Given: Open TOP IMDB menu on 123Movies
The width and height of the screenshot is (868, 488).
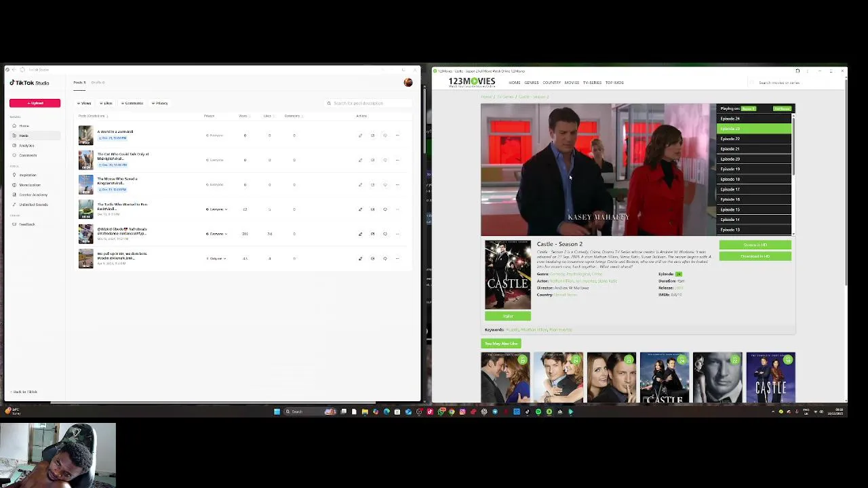Looking at the screenshot, I should [614, 83].
